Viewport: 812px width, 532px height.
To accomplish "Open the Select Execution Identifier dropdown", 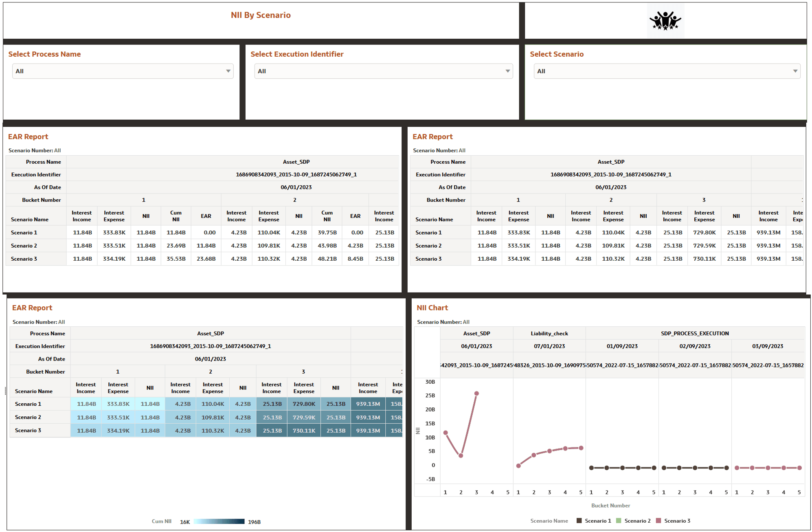I will pyautogui.click(x=383, y=71).
